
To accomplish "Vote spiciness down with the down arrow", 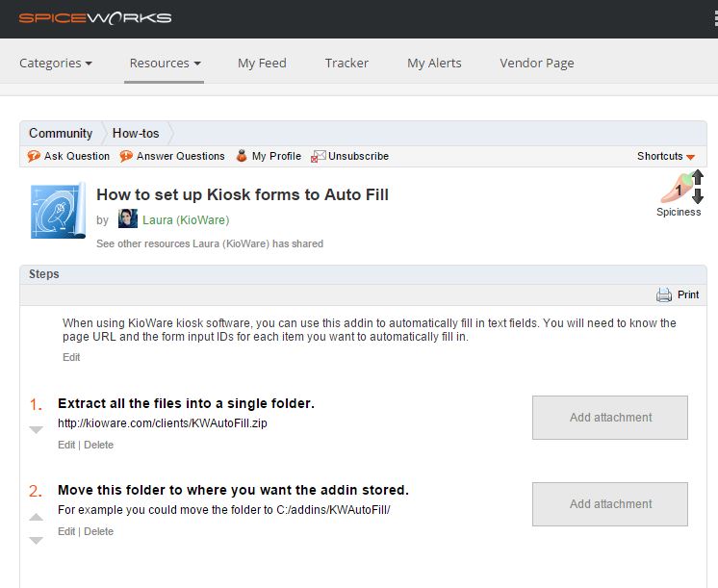I will (x=698, y=196).
